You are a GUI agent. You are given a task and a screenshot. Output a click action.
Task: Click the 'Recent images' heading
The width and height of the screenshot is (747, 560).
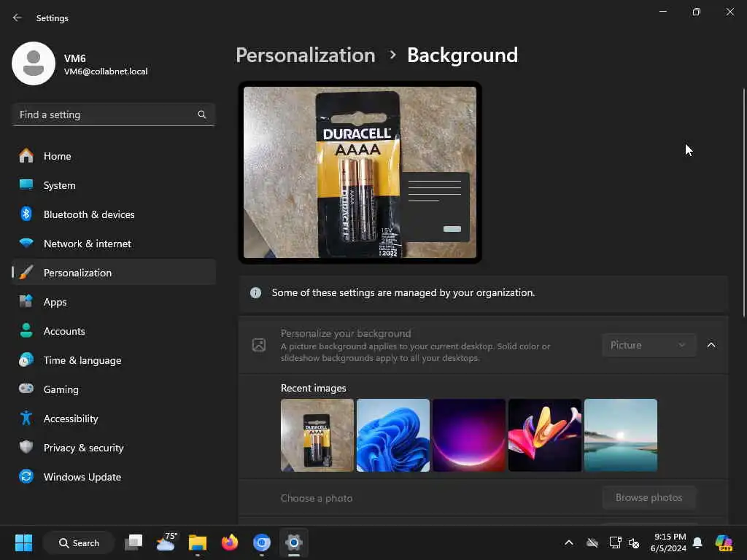click(314, 388)
